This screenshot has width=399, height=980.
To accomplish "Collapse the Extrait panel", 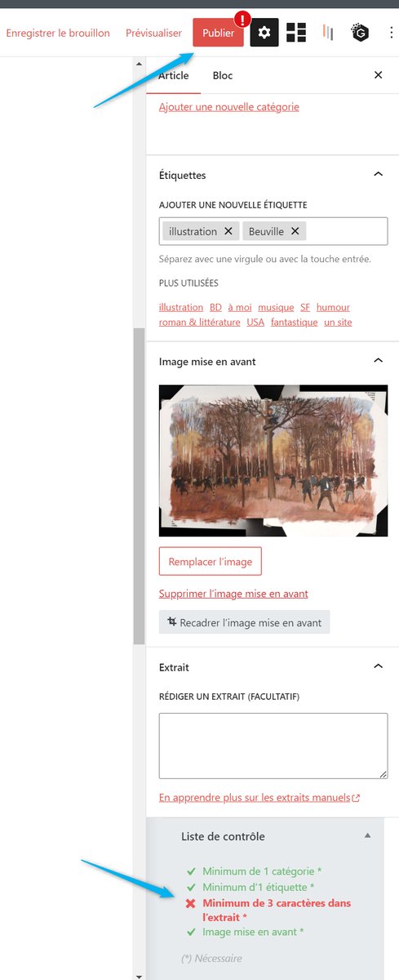I will pyautogui.click(x=378, y=666).
